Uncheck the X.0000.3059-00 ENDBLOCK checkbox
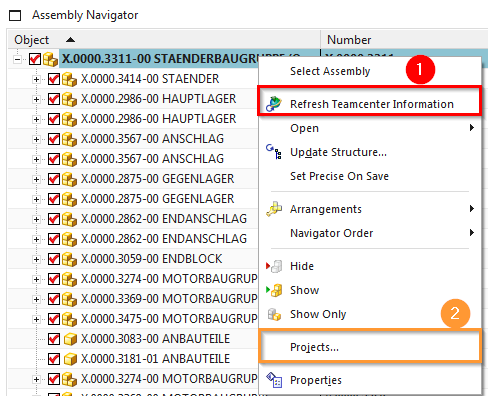Screen dimensions: 488x396 (54, 259)
